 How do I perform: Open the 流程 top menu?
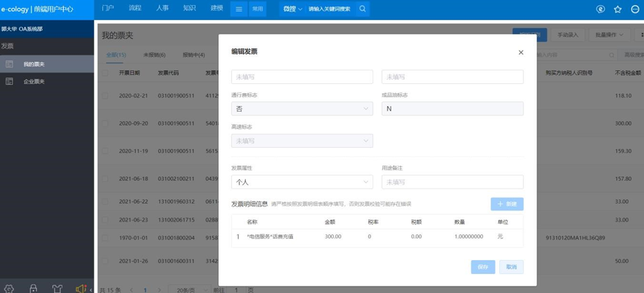pyautogui.click(x=135, y=8)
